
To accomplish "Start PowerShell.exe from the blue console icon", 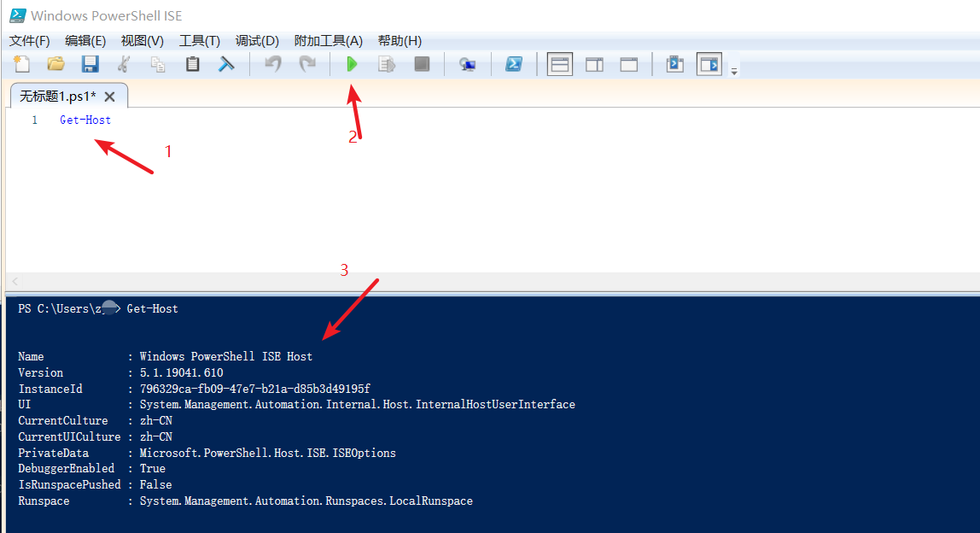I will point(514,64).
